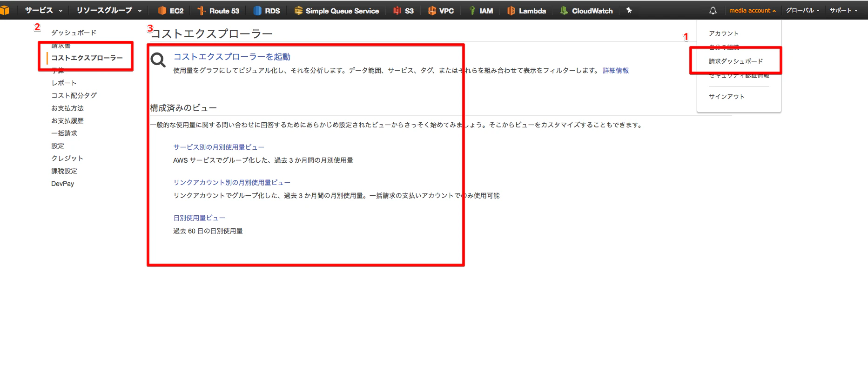The height and width of the screenshot is (365, 868).
Task: Open クレジット in the sidebar
Action: pos(67,158)
